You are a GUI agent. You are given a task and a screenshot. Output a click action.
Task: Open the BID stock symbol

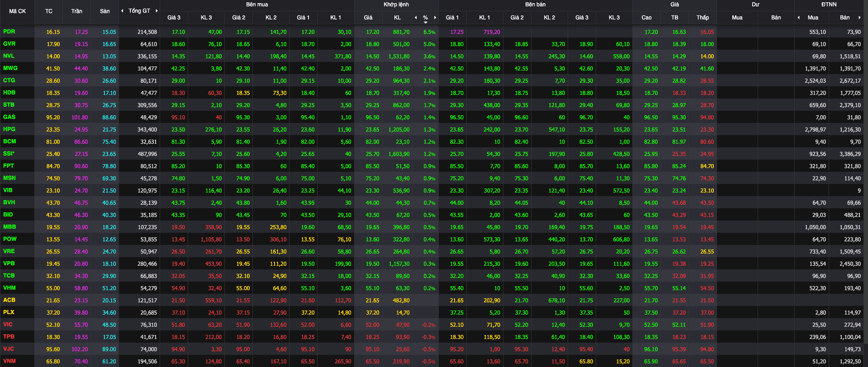tap(8, 215)
